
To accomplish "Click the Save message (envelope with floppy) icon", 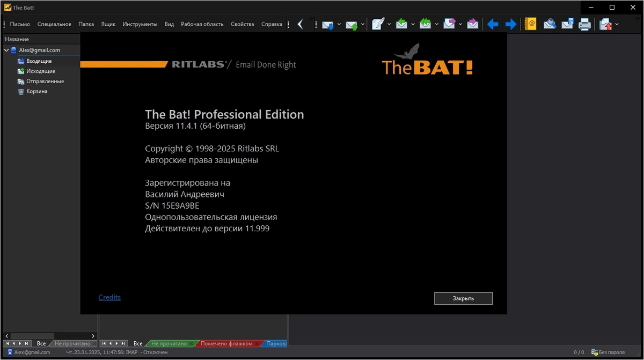I will 568,24.
